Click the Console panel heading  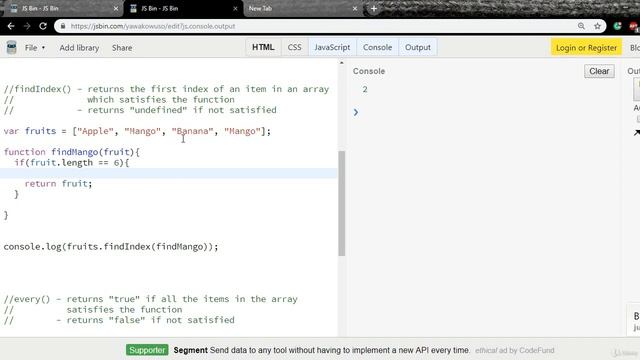coord(369,71)
